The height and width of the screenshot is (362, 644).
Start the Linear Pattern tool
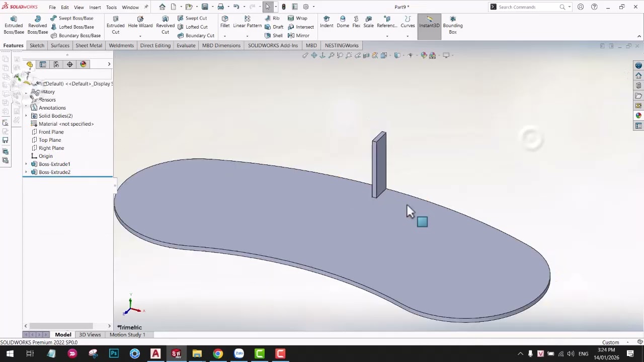click(x=247, y=22)
